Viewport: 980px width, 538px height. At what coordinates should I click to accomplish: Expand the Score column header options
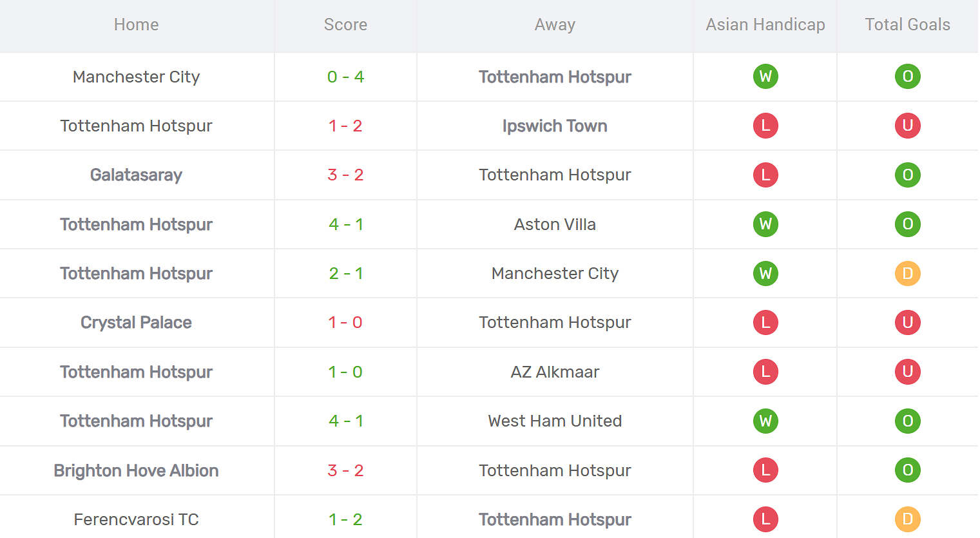tap(345, 24)
